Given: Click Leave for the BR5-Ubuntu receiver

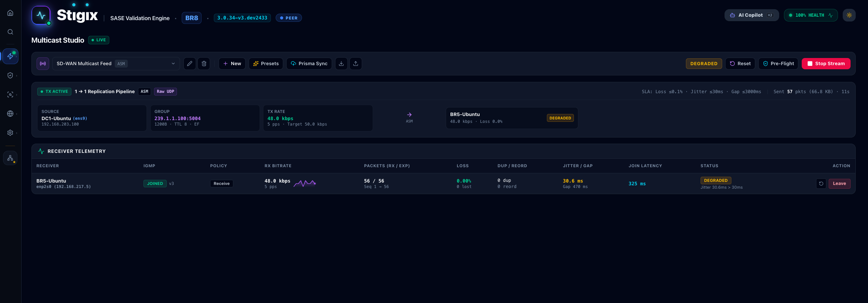Looking at the screenshot, I should [839, 184].
